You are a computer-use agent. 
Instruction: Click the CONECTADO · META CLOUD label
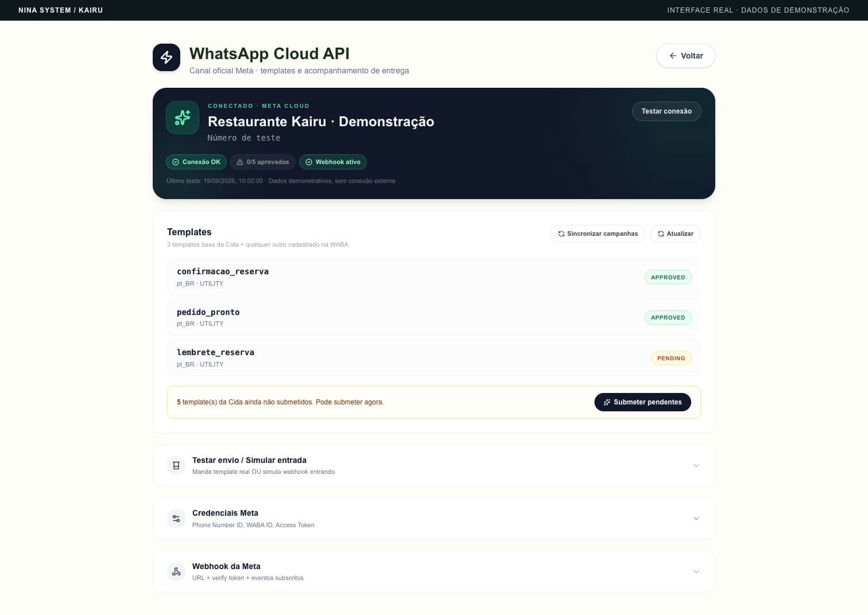(x=258, y=106)
